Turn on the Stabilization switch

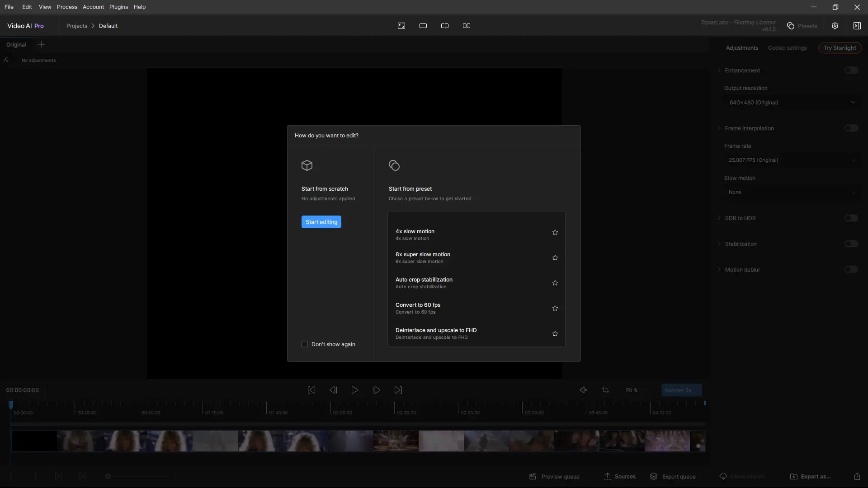pyautogui.click(x=851, y=244)
